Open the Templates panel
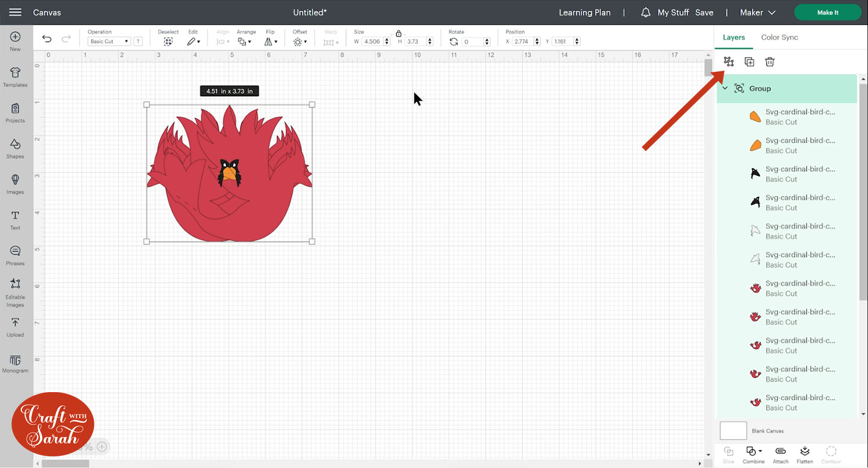868x468 pixels. pos(15,77)
